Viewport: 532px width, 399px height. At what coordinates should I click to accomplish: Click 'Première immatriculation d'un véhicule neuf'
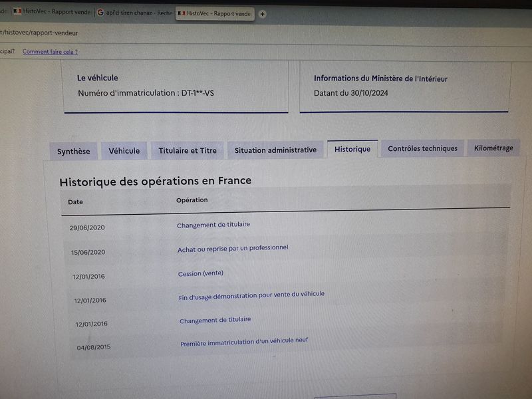244,342
